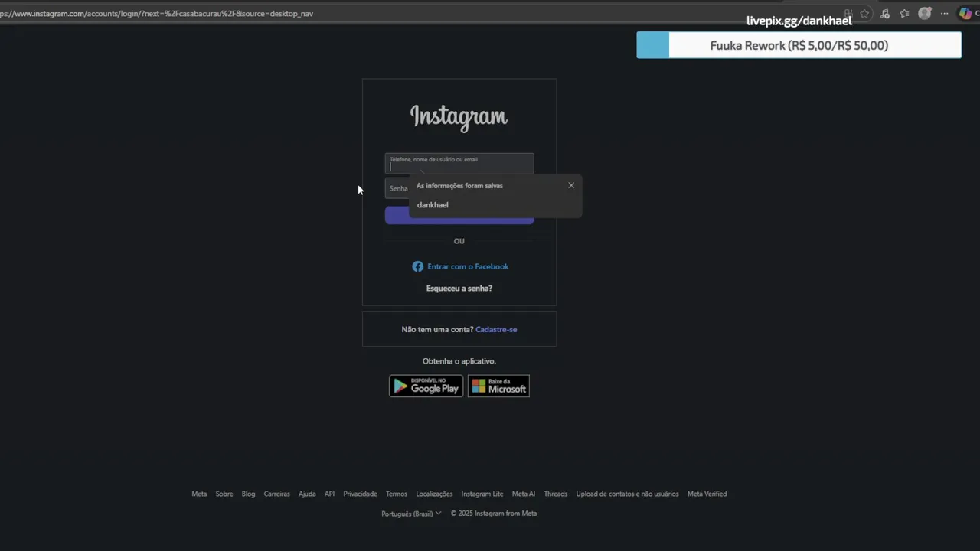Viewport: 980px width, 551px height.
Task: Expand the Português (Brasil) language dropdown
Action: pyautogui.click(x=411, y=514)
